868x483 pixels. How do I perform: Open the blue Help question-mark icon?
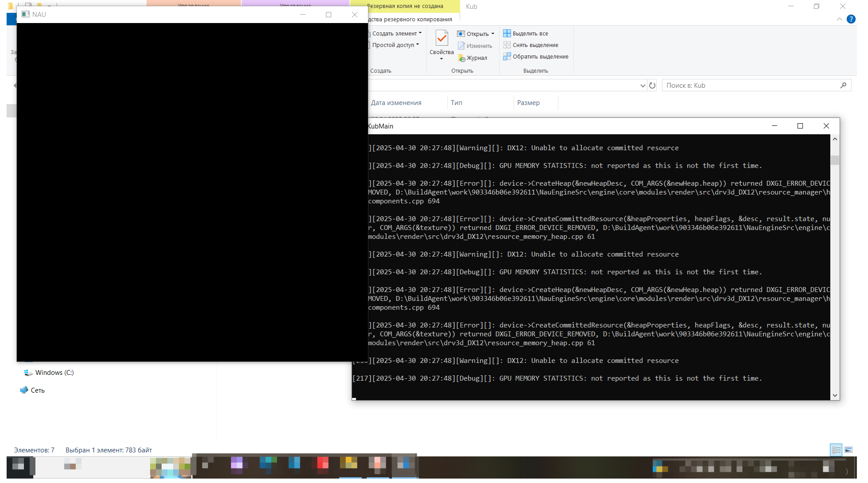click(851, 19)
